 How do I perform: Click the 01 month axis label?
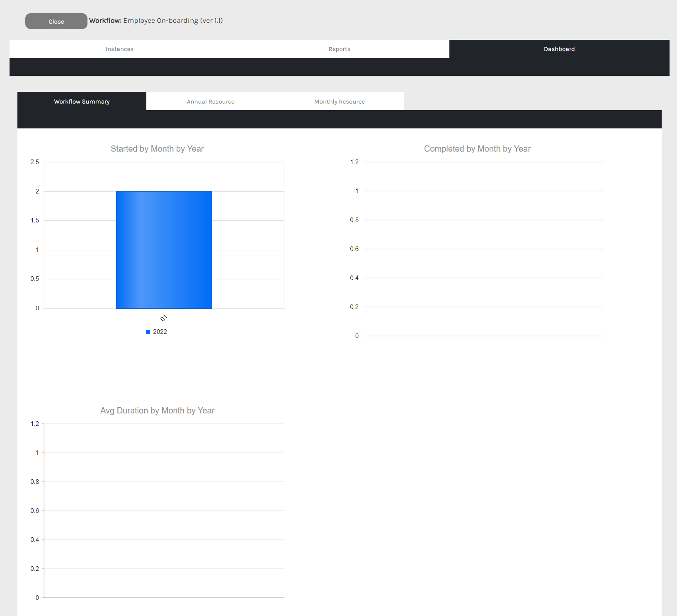164,318
